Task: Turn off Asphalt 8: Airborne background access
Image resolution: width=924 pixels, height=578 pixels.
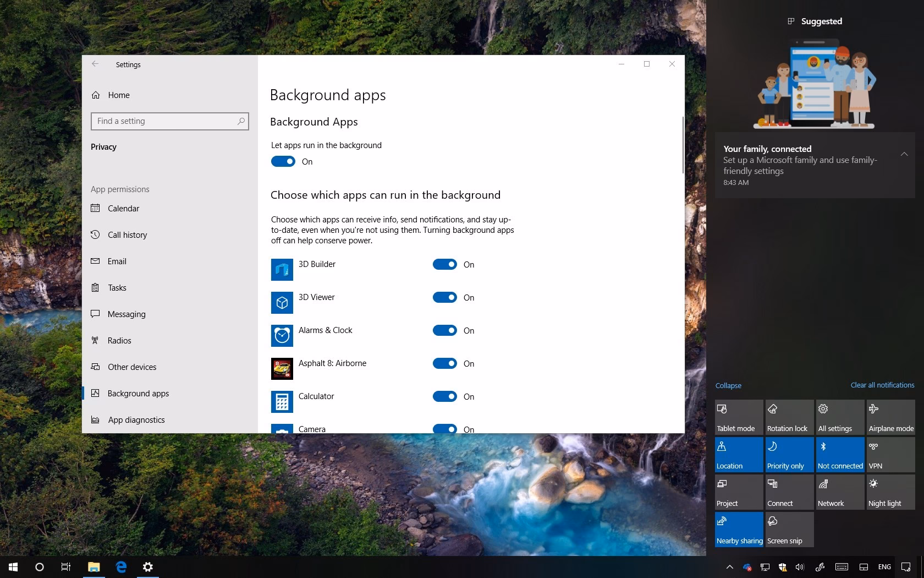Action: 445,363
